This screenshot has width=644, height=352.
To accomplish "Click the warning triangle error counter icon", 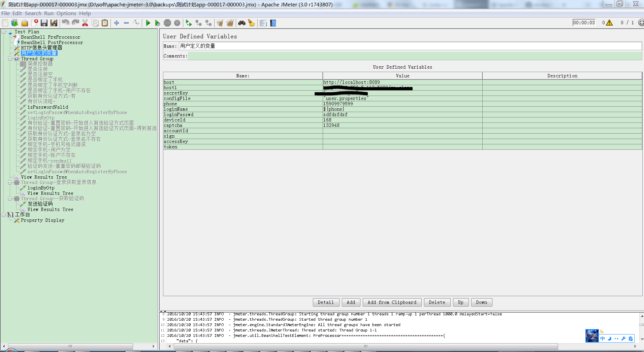I will [609, 23].
